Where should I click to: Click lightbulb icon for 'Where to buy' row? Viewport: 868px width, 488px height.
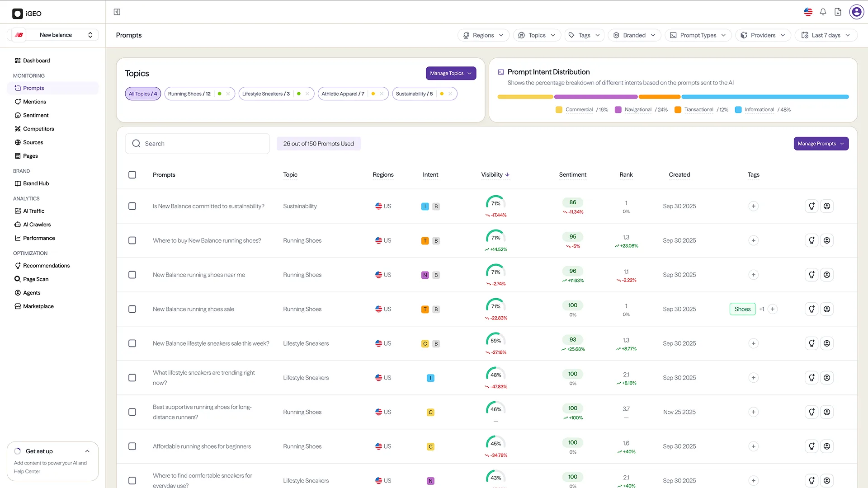click(x=812, y=240)
